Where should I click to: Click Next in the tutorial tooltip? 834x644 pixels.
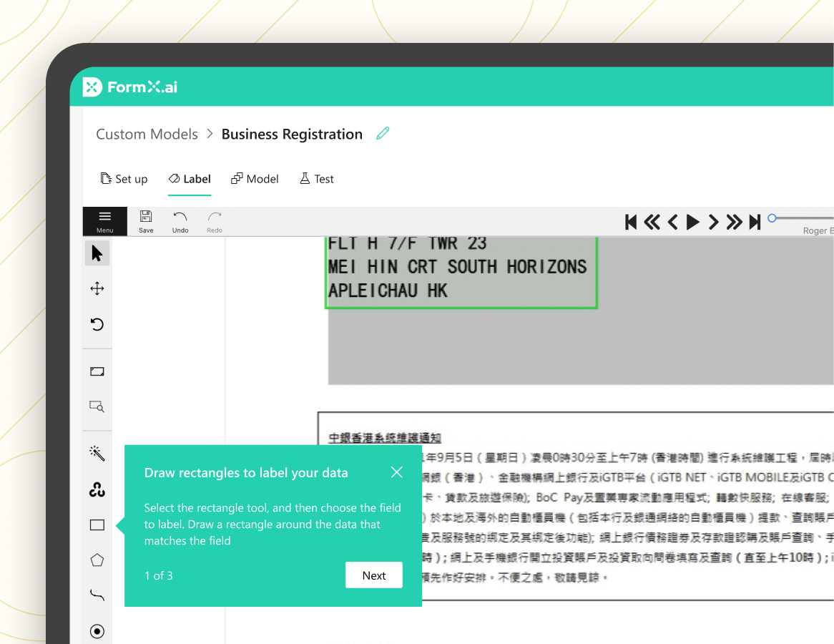click(x=374, y=575)
